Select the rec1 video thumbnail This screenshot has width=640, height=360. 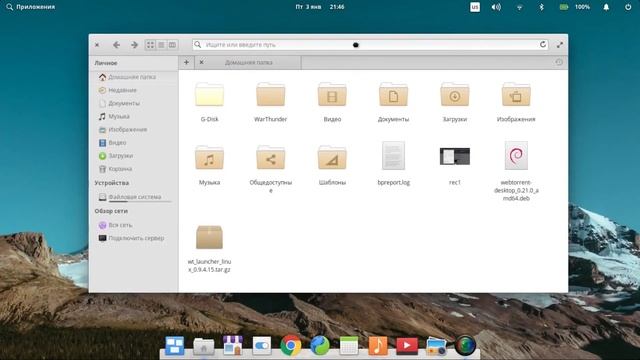tap(455, 157)
